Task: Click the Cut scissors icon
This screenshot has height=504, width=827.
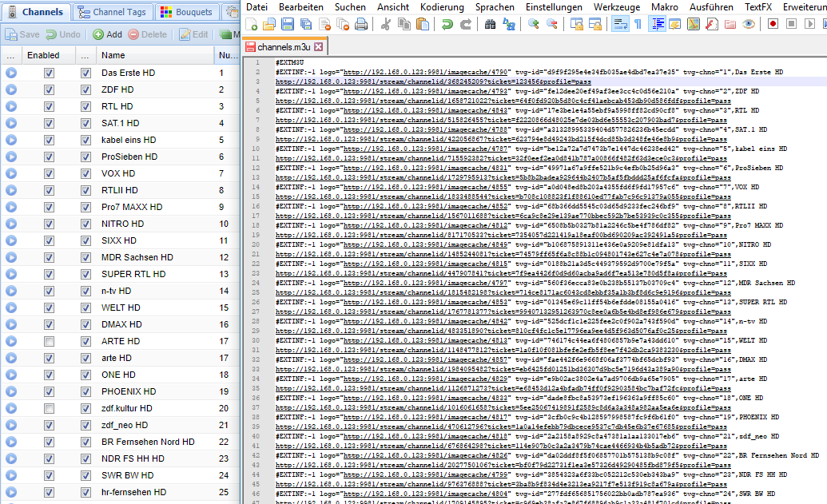Action: pos(385,24)
